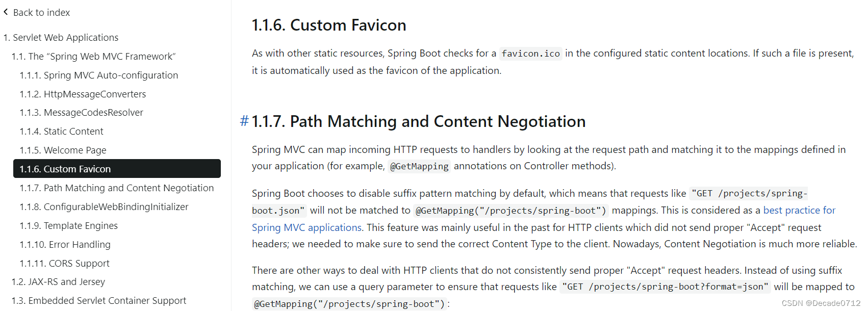Go to 1.1.7. Path Matching and Content Negotiation

point(117,188)
